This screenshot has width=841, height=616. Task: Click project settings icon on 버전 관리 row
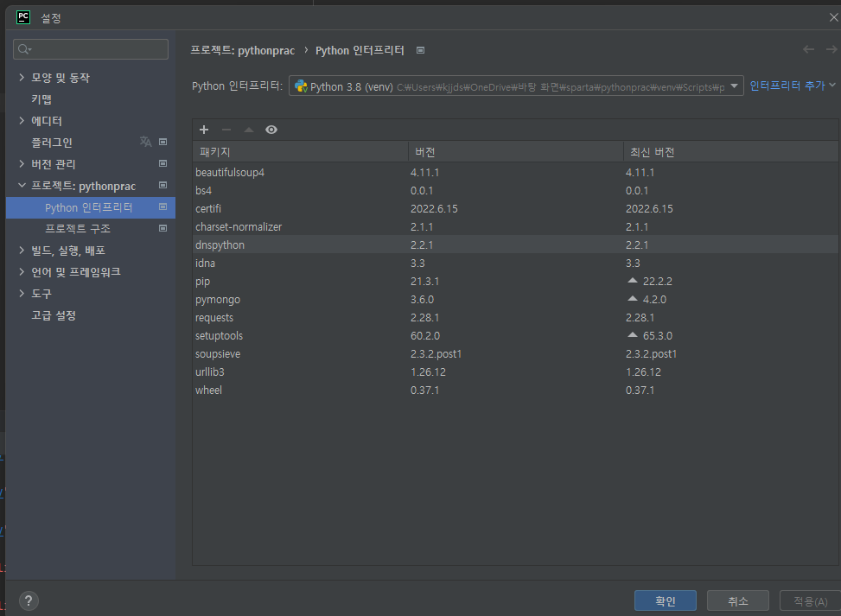163,163
